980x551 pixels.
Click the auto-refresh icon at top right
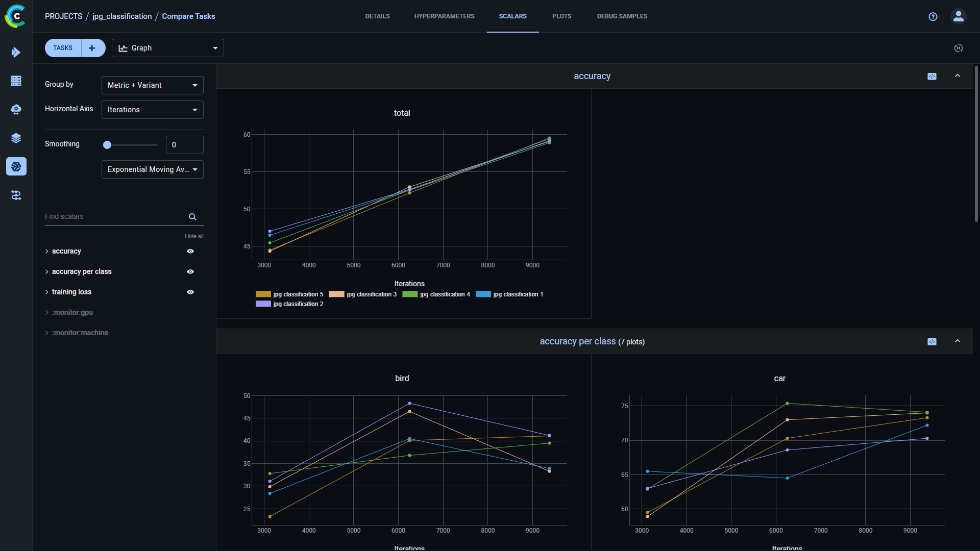click(x=959, y=48)
